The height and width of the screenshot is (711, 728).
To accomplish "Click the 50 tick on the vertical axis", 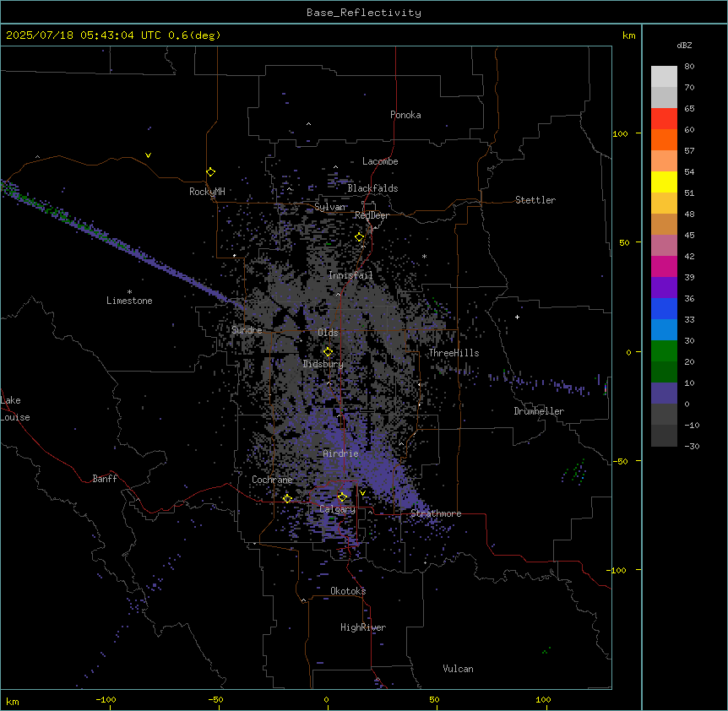I will tap(624, 242).
